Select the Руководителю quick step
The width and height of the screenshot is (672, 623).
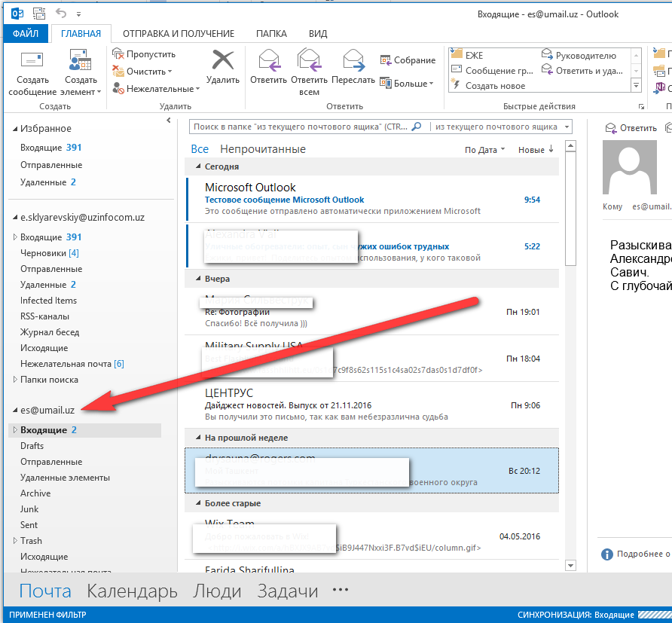tap(579, 55)
